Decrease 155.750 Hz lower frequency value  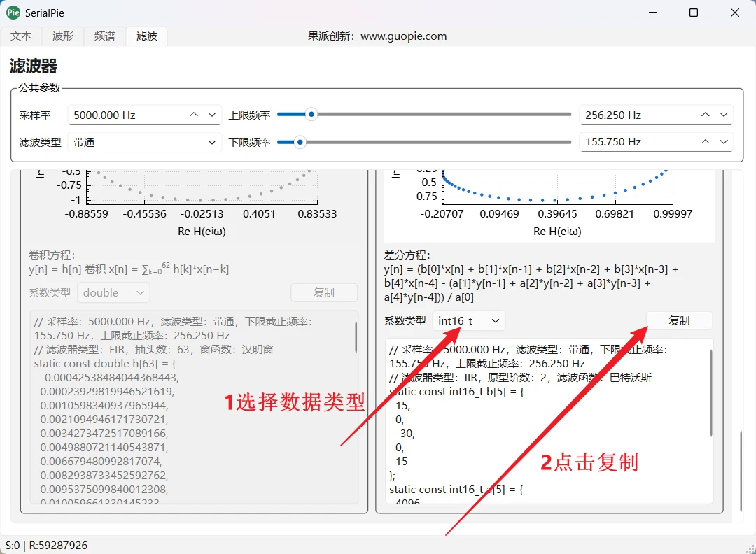coord(724,141)
